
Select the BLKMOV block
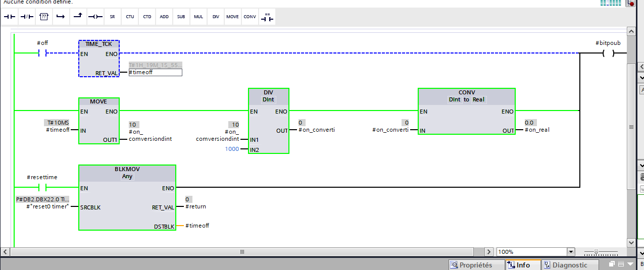tap(127, 173)
